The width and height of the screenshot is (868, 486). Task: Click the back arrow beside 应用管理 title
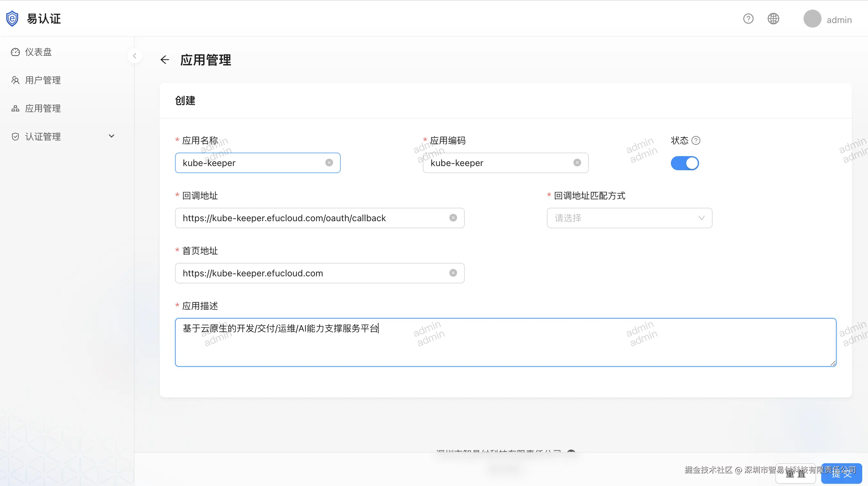[x=165, y=60]
